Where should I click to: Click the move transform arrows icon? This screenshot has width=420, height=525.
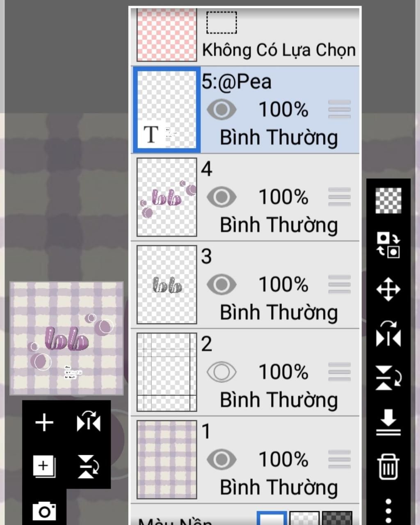pyautogui.click(x=388, y=290)
